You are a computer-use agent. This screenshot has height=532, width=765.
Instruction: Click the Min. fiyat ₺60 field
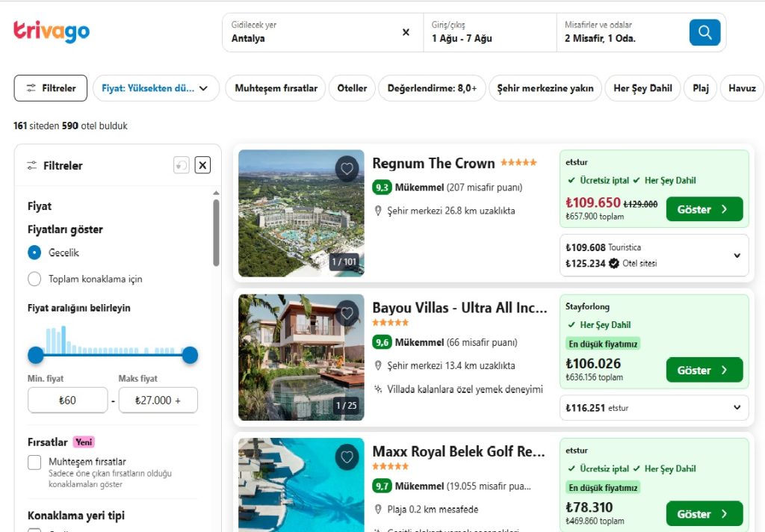68,400
